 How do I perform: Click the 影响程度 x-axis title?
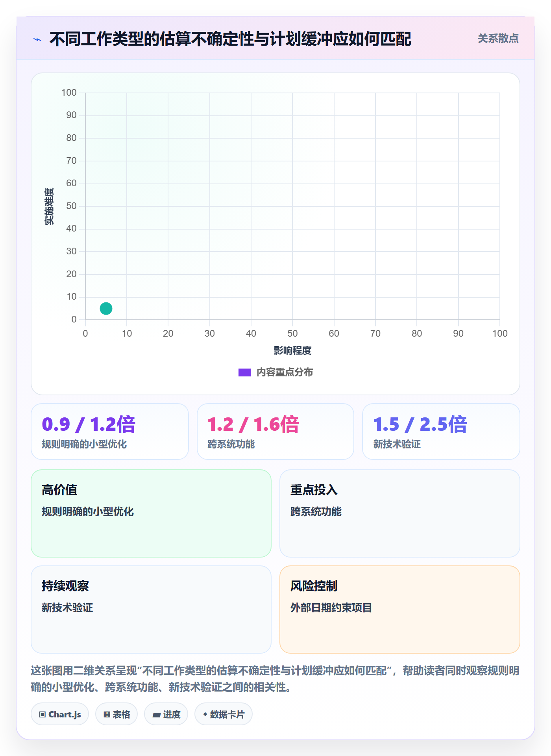point(292,350)
